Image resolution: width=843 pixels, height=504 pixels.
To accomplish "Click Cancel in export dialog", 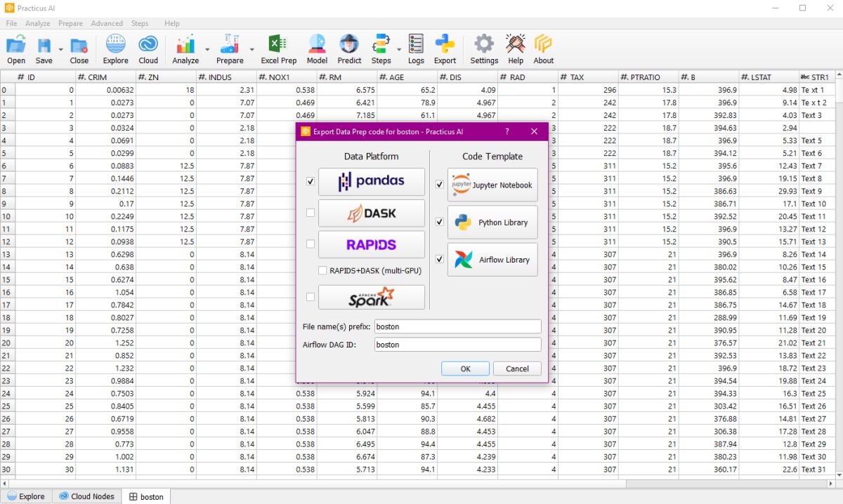I will click(517, 369).
